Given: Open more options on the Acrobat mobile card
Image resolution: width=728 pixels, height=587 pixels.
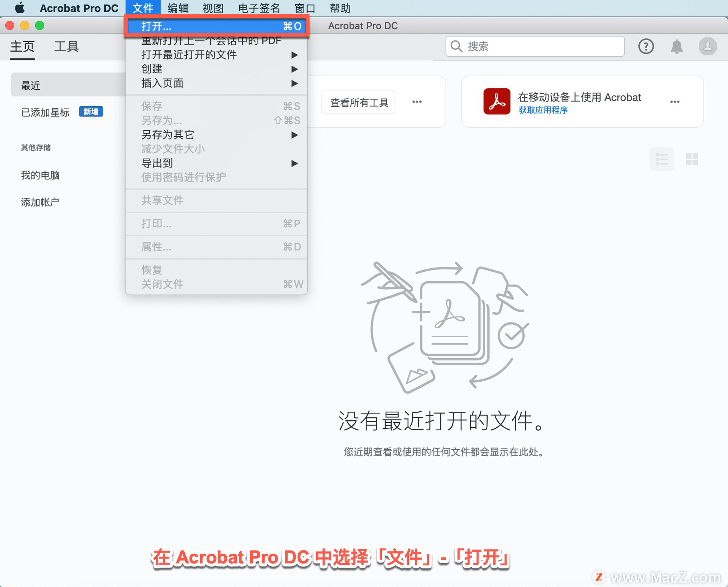Looking at the screenshot, I should point(675,101).
